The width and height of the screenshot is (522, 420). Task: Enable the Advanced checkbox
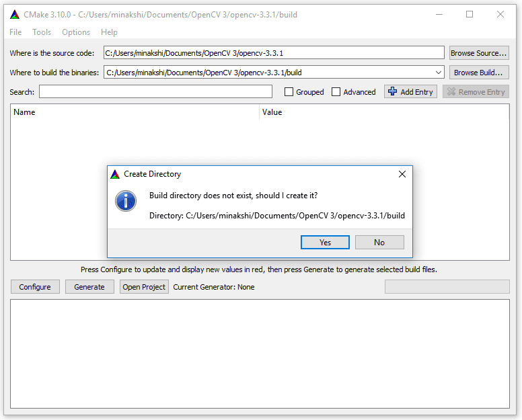point(336,92)
